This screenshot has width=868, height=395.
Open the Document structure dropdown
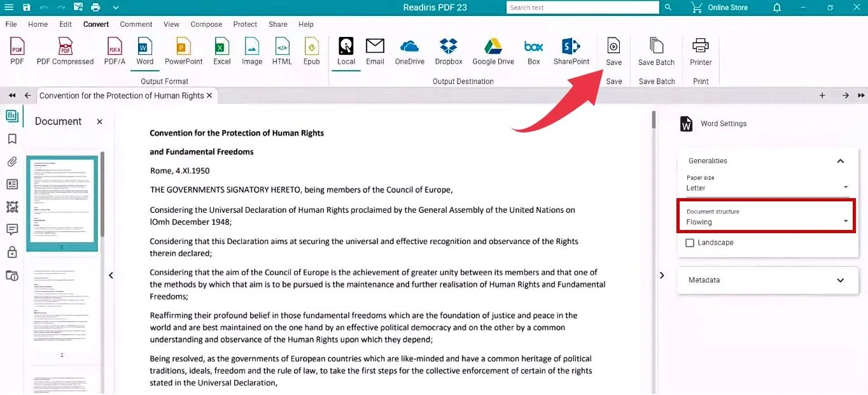coord(767,217)
